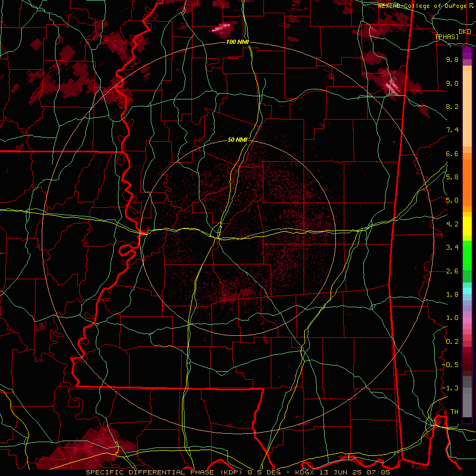The width and height of the screenshot is (476, 476).
Task: Click the KDGX station ID in the caption
Action: [x=304, y=472]
